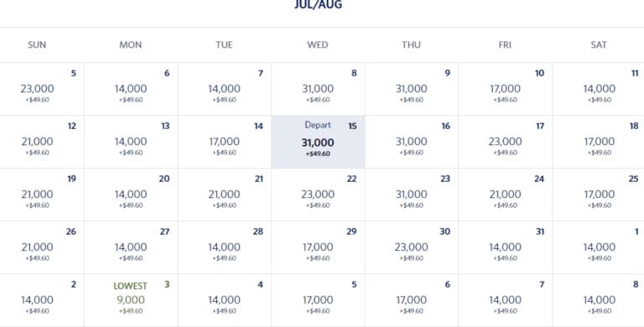Pick Monday July 20 fare 14,000
This screenshot has width=644, height=327.
coord(131,195)
